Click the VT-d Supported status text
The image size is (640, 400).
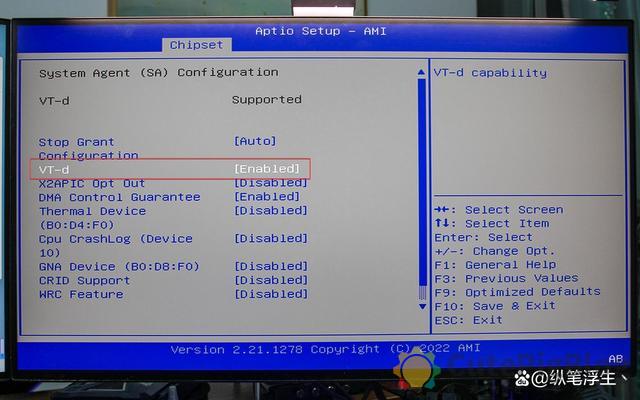(x=267, y=100)
